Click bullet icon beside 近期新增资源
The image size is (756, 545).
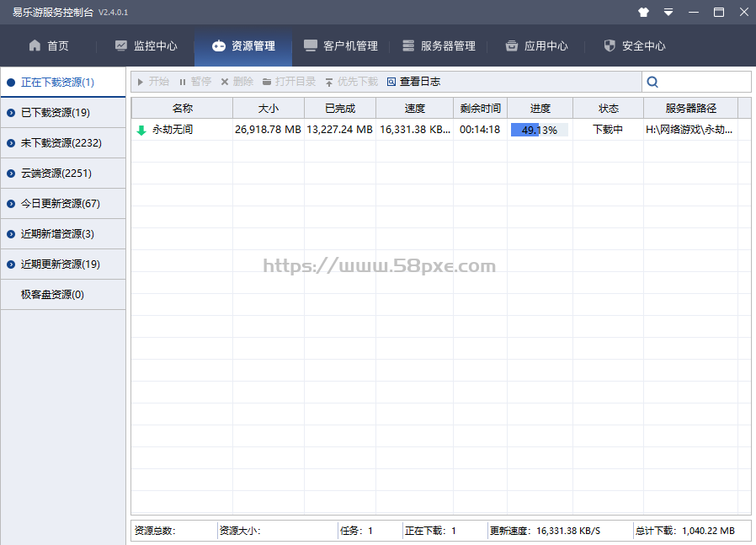coord(11,234)
